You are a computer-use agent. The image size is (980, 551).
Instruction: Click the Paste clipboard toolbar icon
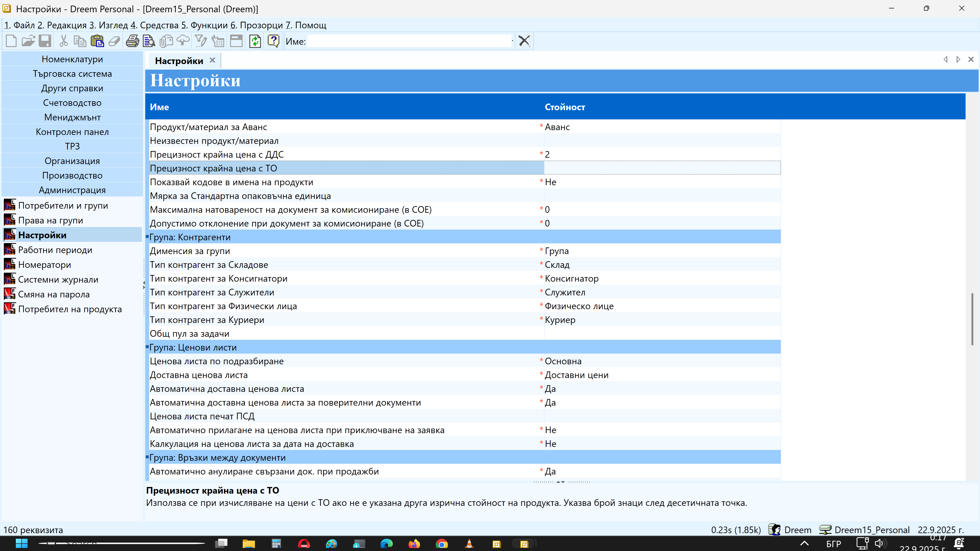(x=97, y=41)
